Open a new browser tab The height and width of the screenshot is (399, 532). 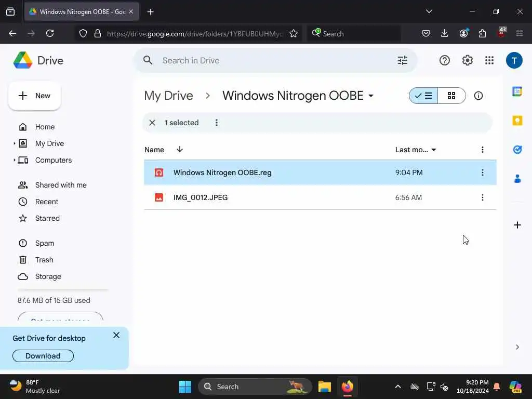(x=150, y=11)
